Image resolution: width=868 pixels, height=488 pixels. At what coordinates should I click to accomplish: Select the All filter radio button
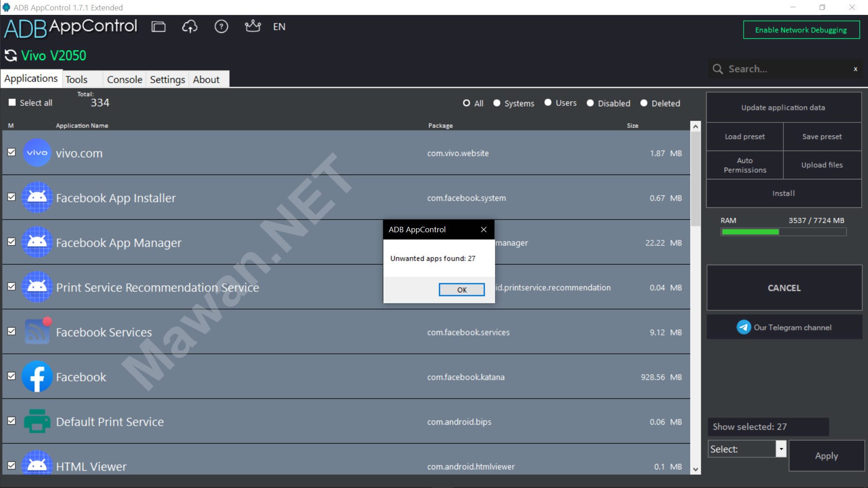467,103
